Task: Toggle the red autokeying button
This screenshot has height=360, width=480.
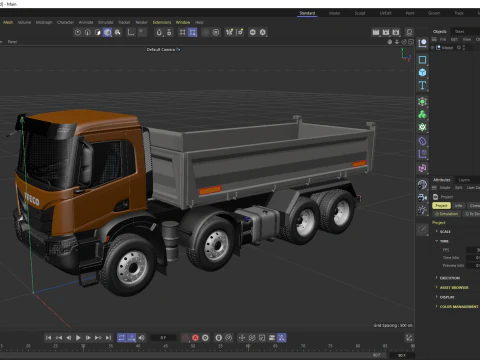Action: point(195,338)
